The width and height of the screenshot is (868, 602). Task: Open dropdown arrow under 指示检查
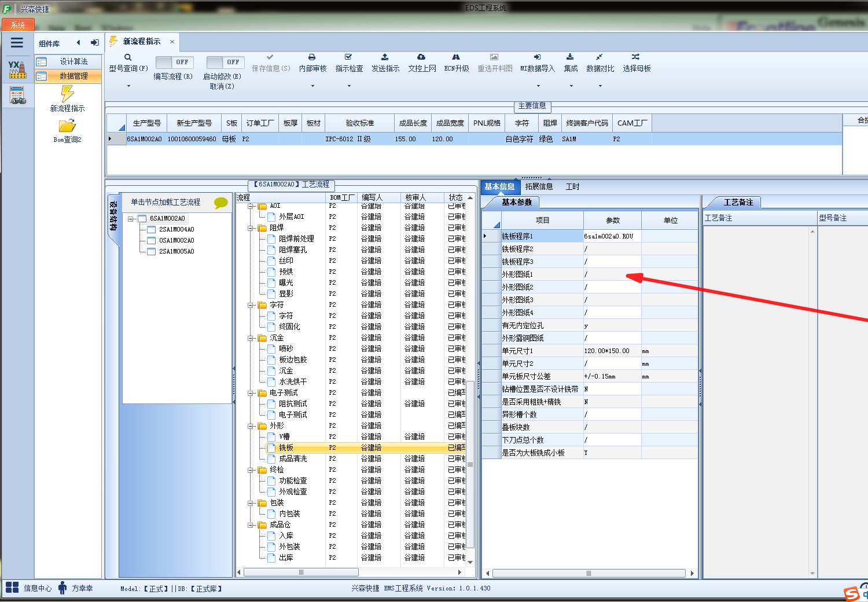click(349, 86)
